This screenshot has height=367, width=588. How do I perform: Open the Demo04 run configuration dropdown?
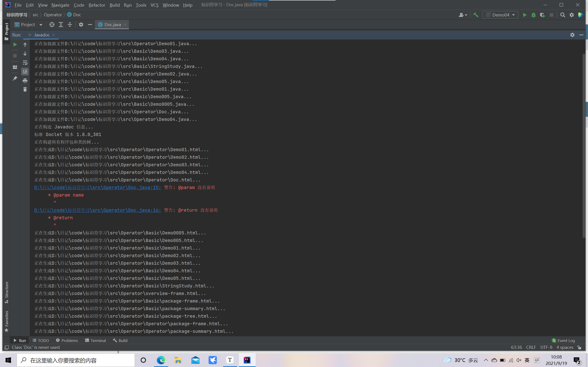pyautogui.click(x=500, y=15)
